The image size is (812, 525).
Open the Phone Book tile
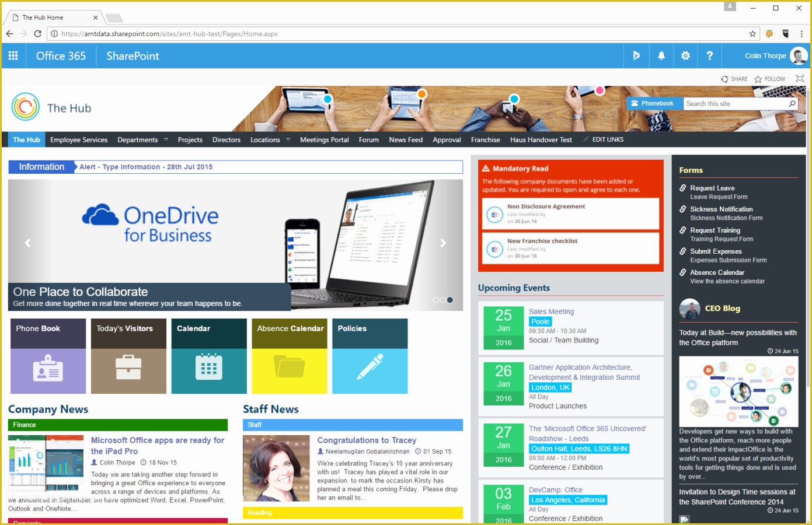48,356
